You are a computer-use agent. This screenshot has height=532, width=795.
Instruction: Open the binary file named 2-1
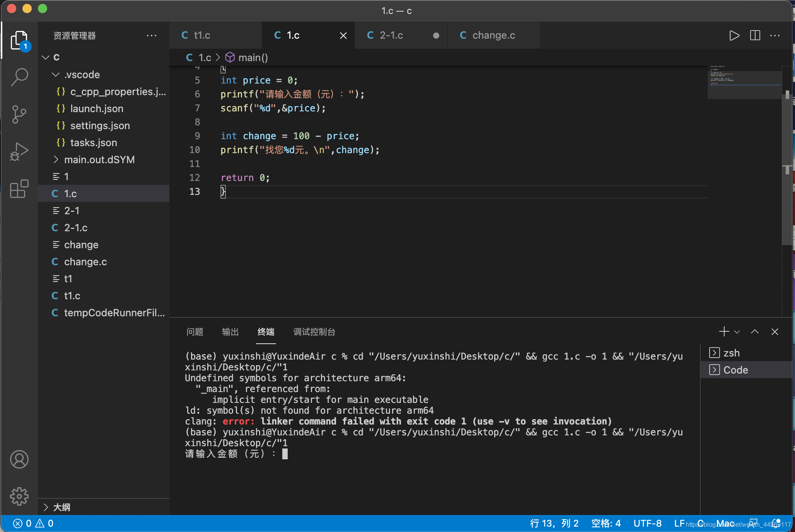tap(104, 210)
